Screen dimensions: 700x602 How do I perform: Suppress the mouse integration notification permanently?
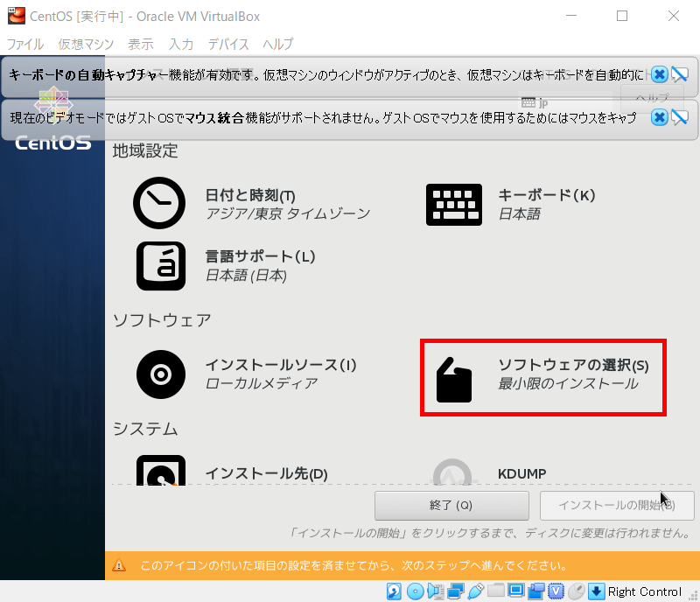680,117
